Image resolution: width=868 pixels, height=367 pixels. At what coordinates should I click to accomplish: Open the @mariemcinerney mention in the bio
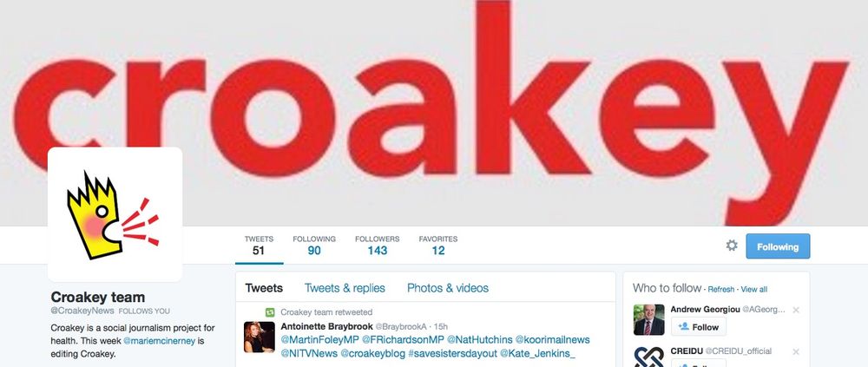click(159, 341)
